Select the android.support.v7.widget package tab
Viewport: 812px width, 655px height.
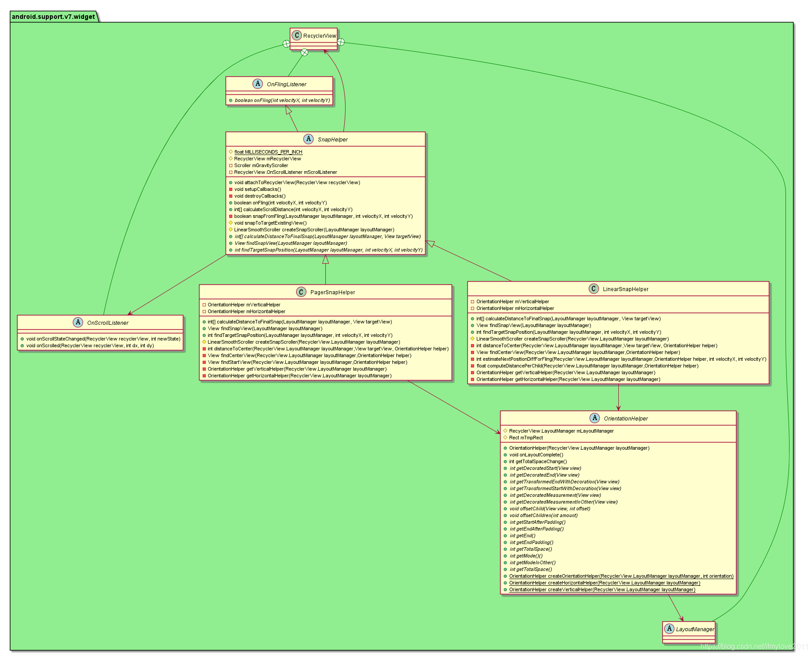pos(53,17)
